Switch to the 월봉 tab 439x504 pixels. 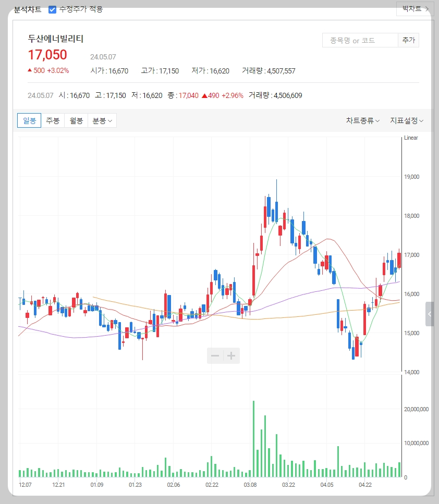[x=76, y=120]
